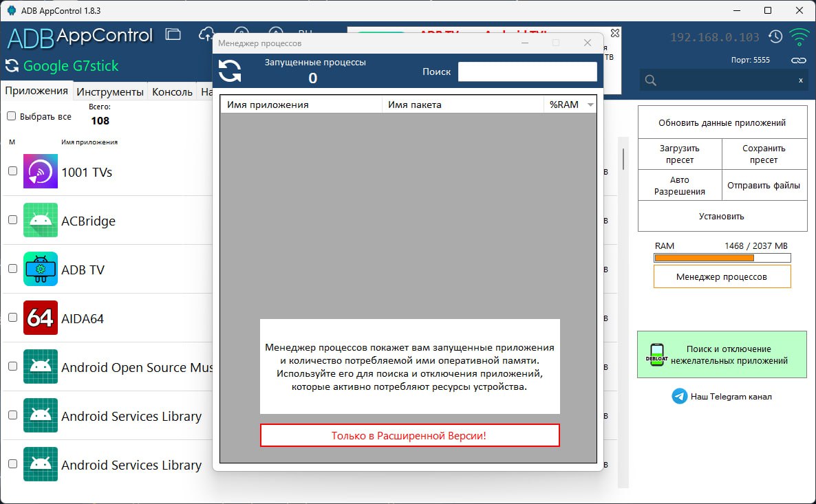Tick the Выбрать все checkbox

(x=12, y=116)
